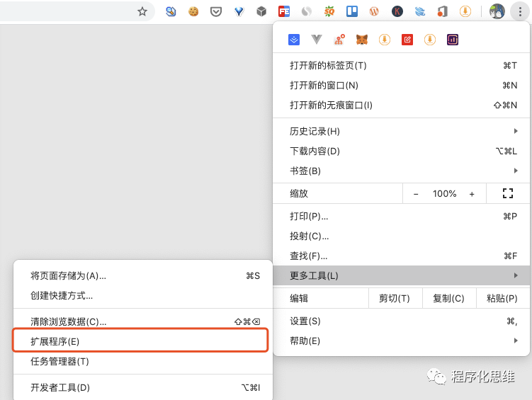
Task: Click orange download icon right of MetaMask fox
Action: point(385,40)
